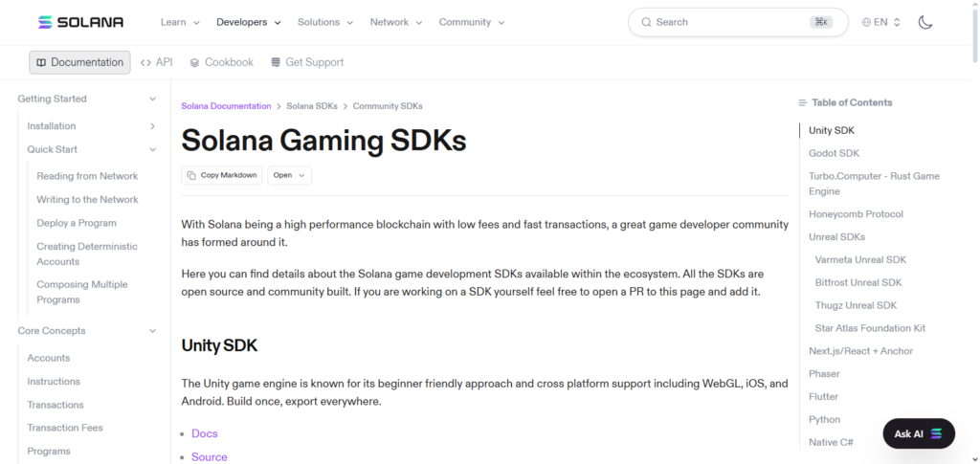Jump to Thugz Unreal SDK
This screenshot has height=464, width=980.
856,305
